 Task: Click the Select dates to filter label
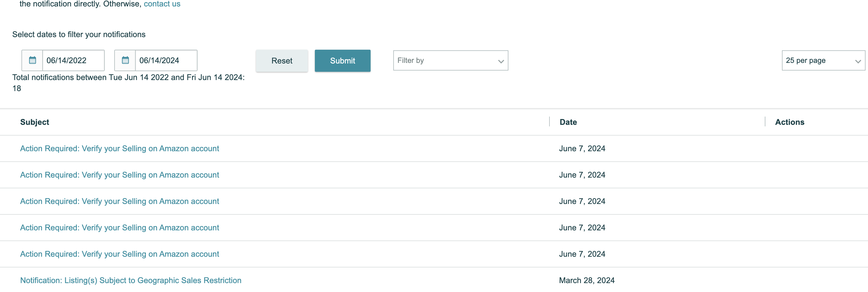tap(79, 34)
